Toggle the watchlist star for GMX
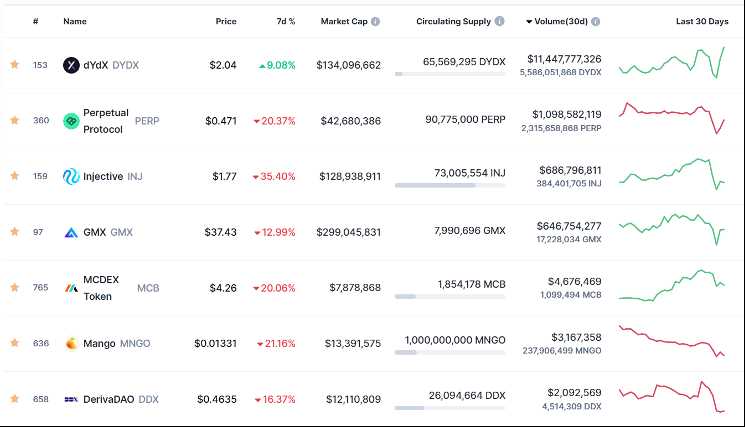This screenshot has height=427, width=745. coord(14,232)
